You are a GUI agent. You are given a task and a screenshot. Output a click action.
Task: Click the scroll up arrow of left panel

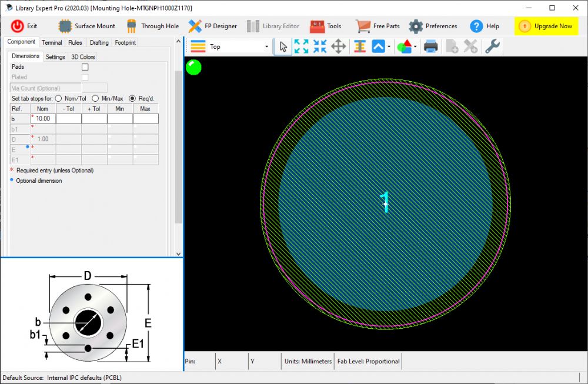tap(179, 41)
